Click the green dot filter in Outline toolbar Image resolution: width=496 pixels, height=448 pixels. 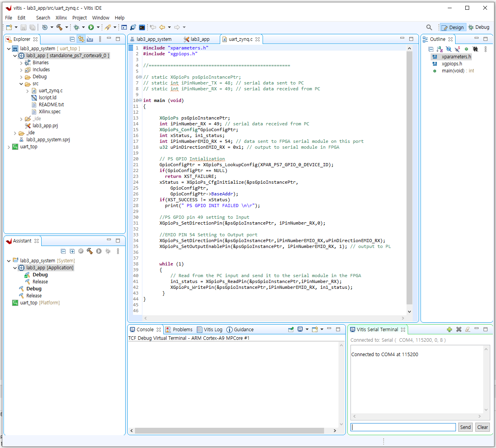point(466,49)
